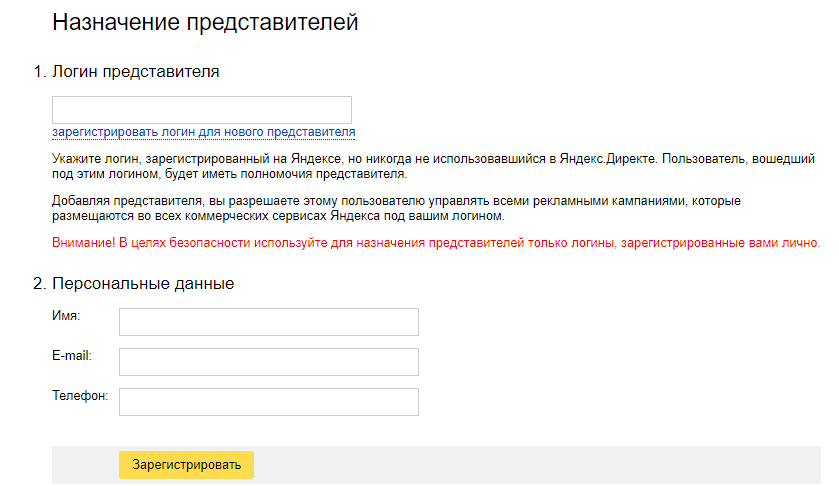839x486 pixels.
Task: Click the word Внимание! in red text
Action: (x=84, y=243)
